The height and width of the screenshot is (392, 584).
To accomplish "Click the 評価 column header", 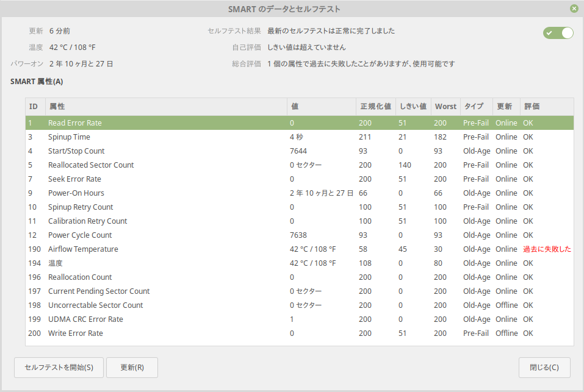I will [547, 107].
